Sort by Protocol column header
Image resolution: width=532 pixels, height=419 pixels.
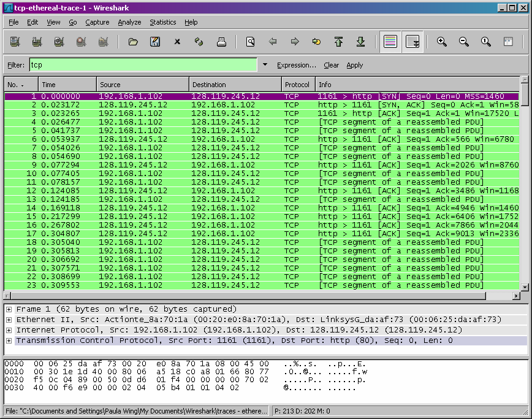298,85
